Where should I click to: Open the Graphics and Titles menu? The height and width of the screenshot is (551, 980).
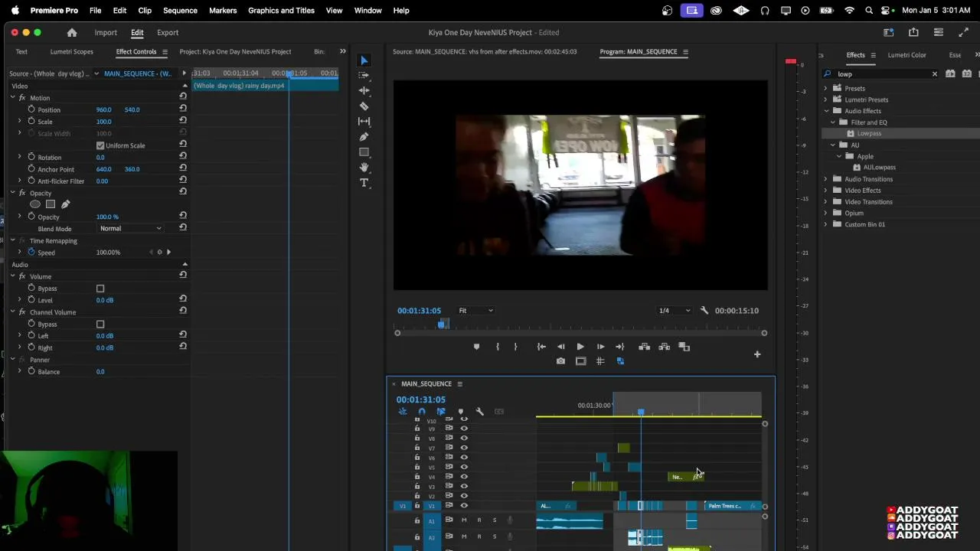[281, 11]
